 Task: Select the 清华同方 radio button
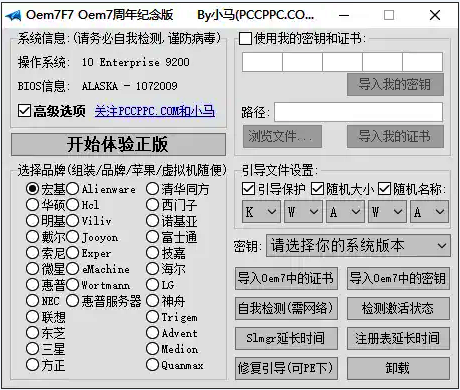[x=152, y=189]
